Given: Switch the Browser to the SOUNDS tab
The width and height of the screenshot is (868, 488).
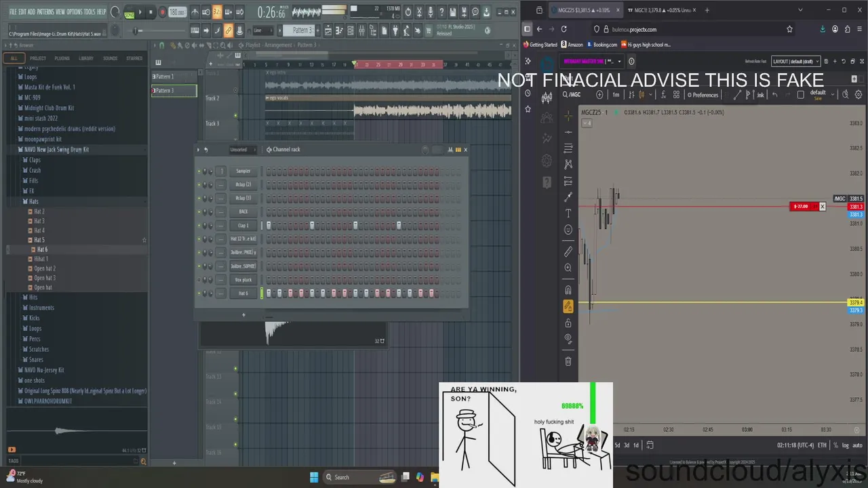Looking at the screenshot, I should coord(110,58).
